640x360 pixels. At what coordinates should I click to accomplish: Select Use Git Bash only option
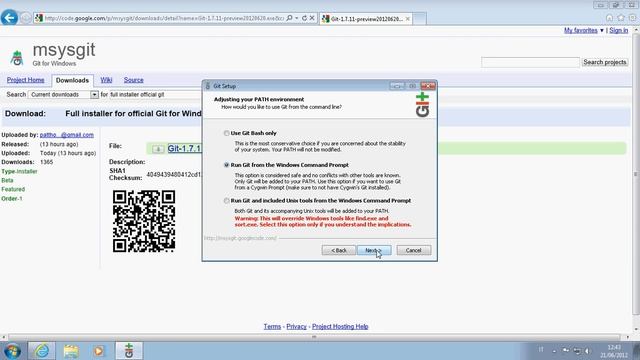pos(226,133)
